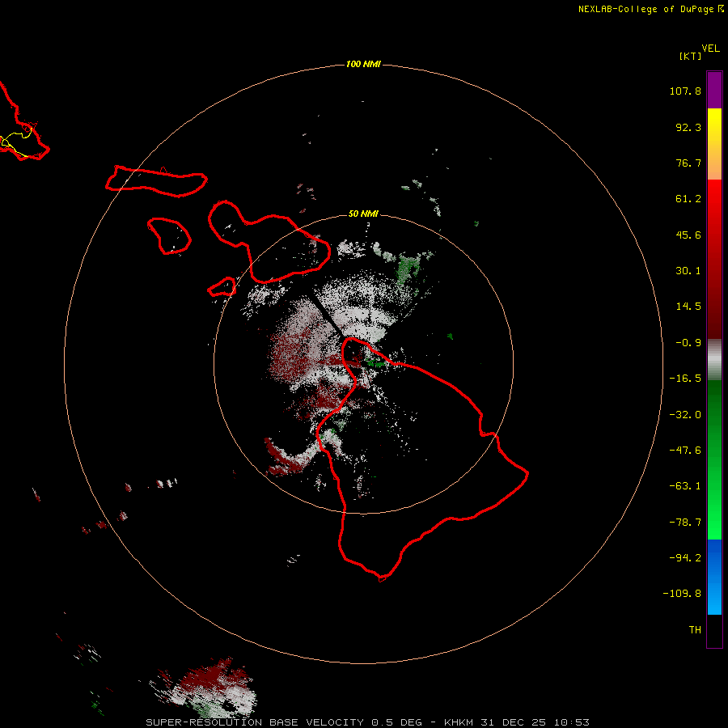Click the purple segment of the velocity color bar
Screen dimensions: 728x728
714,90
